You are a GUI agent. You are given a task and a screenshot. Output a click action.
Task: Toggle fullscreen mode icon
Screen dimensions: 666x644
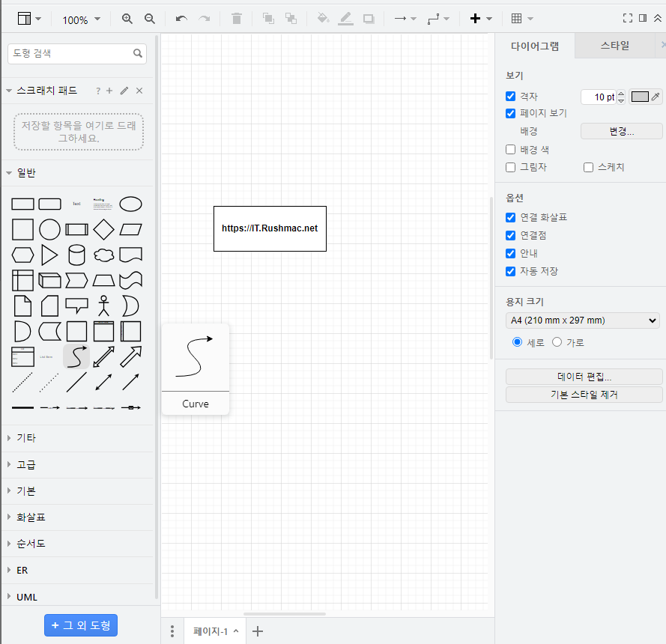(x=627, y=18)
